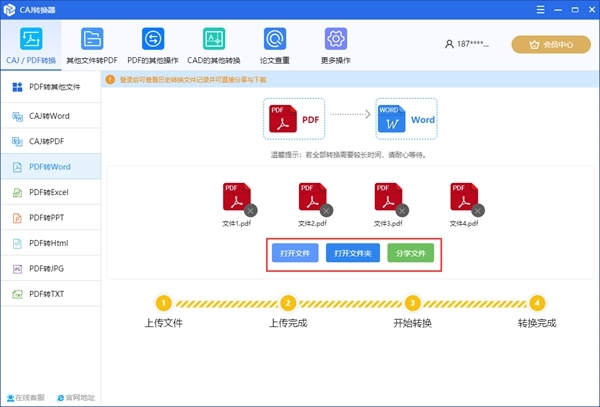Select PDF转Excel in the sidebar
The height and width of the screenshot is (407, 600).
coord(50,191)
